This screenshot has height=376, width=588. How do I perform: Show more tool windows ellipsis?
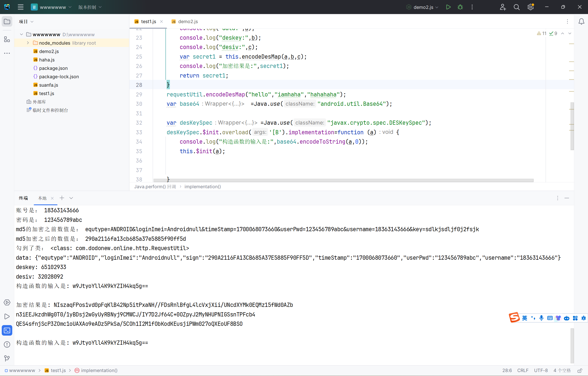click(7, 53)
